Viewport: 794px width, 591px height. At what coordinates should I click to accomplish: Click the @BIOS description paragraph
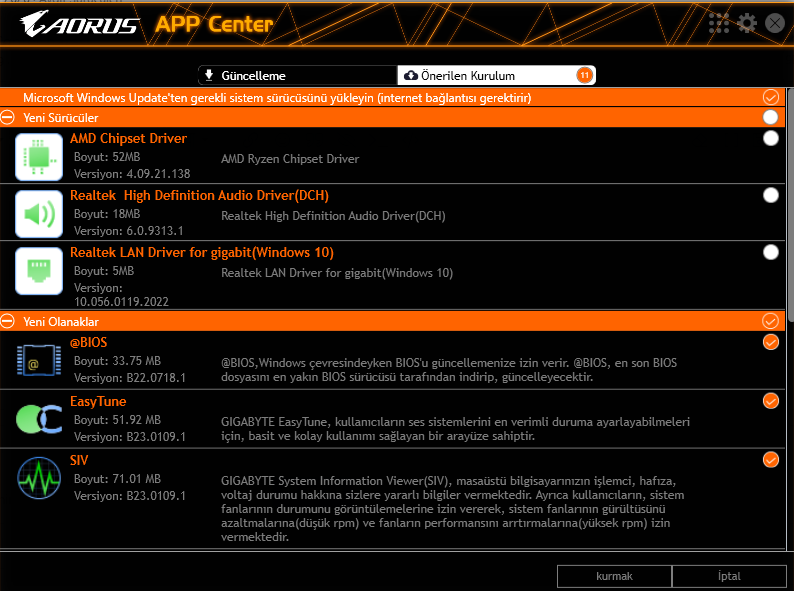pyautogui.click(x=449, y=370)
